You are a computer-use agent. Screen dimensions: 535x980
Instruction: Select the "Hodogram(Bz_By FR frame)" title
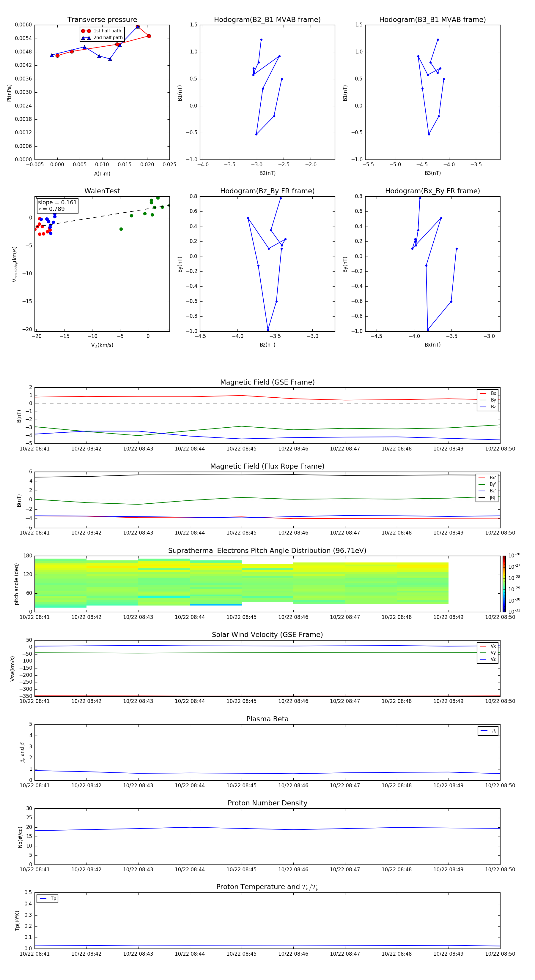267,191
